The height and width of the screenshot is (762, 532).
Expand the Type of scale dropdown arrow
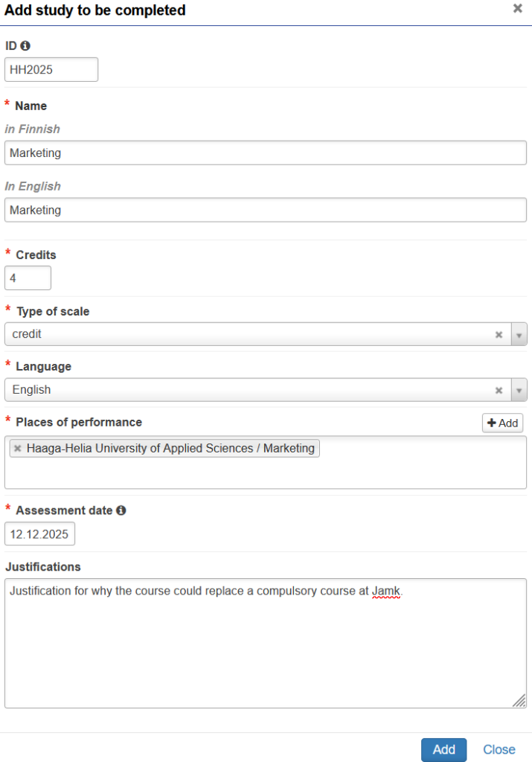519,335
